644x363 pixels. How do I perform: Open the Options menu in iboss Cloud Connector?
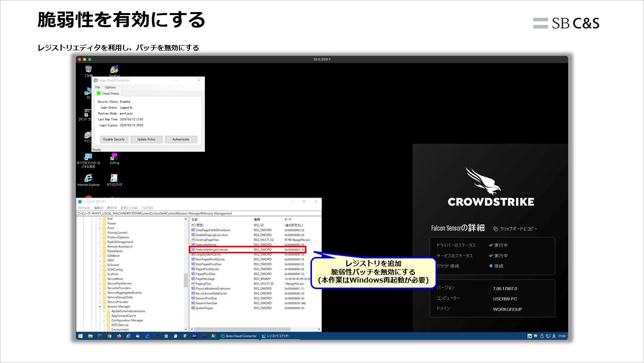point(110,87)
